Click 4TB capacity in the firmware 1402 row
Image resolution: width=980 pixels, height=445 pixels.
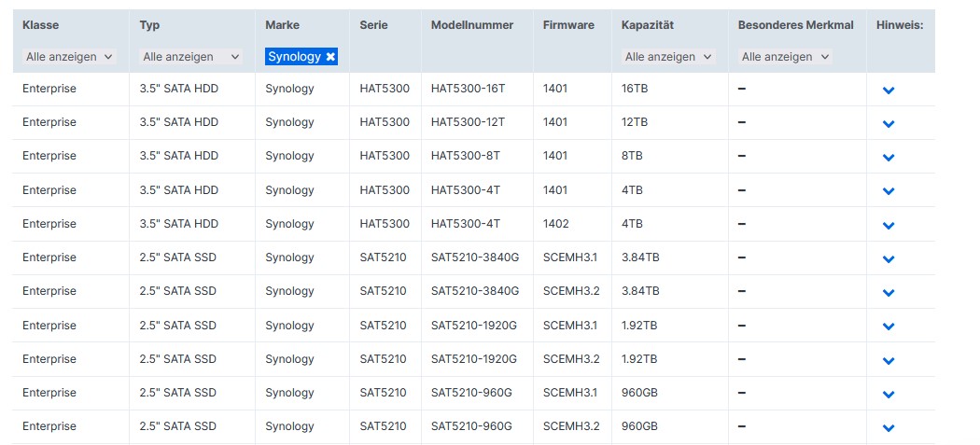pos(632,224)
